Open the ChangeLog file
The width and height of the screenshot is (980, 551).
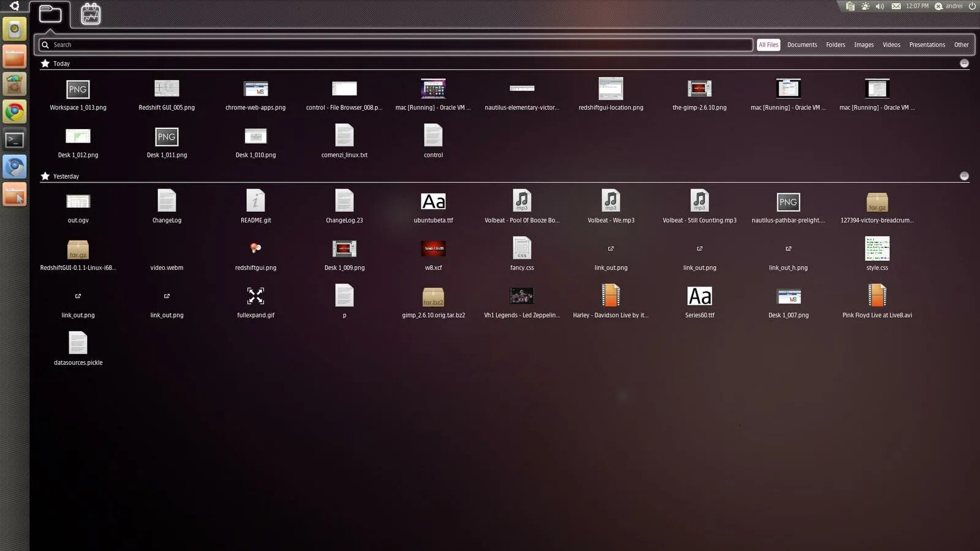pos(167,206)
